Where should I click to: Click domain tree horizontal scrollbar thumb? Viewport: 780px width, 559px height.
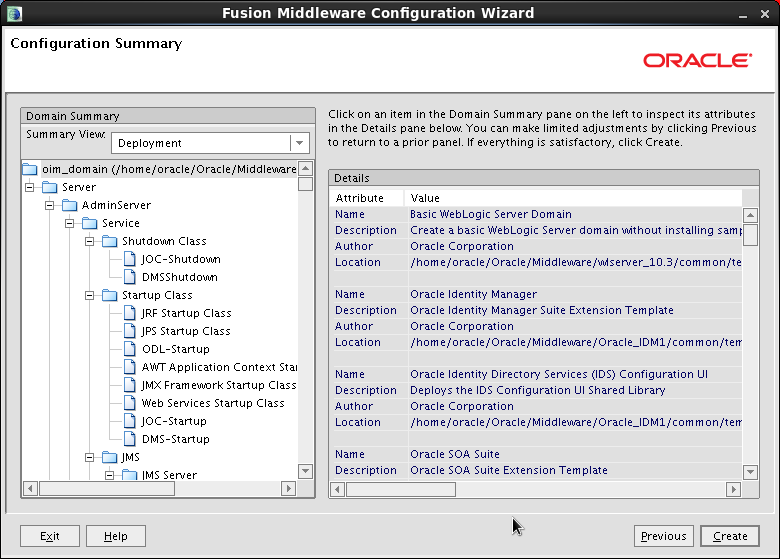[x=107, y=488]
